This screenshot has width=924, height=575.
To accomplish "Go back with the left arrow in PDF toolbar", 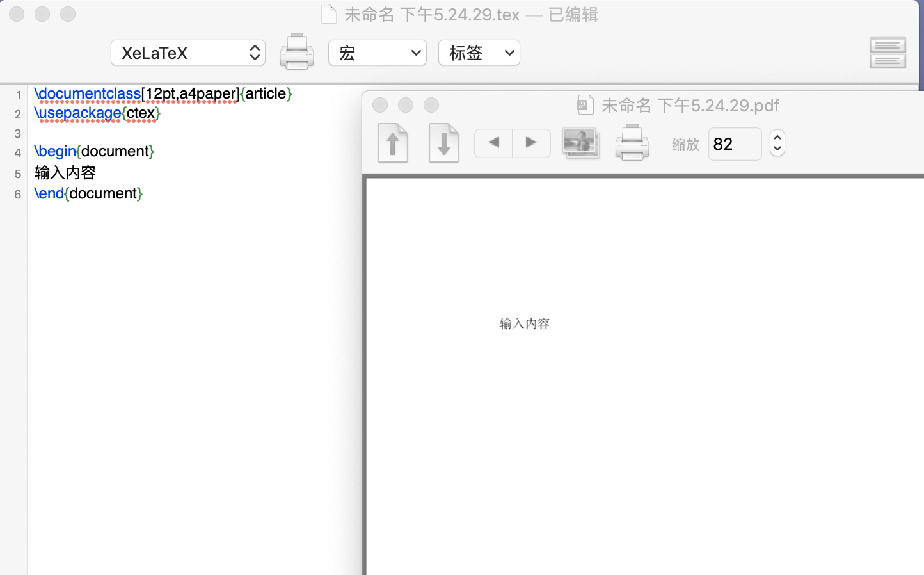I will 493,143.
